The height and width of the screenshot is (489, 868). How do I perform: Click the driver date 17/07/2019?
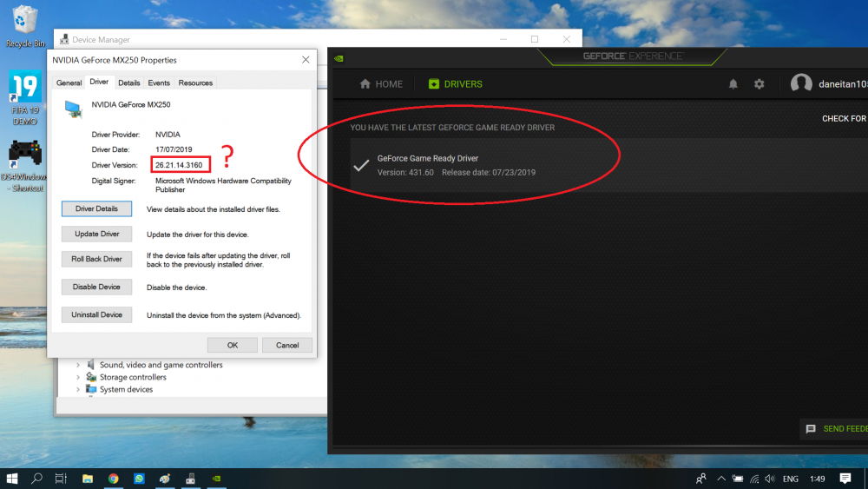[174, 149]
